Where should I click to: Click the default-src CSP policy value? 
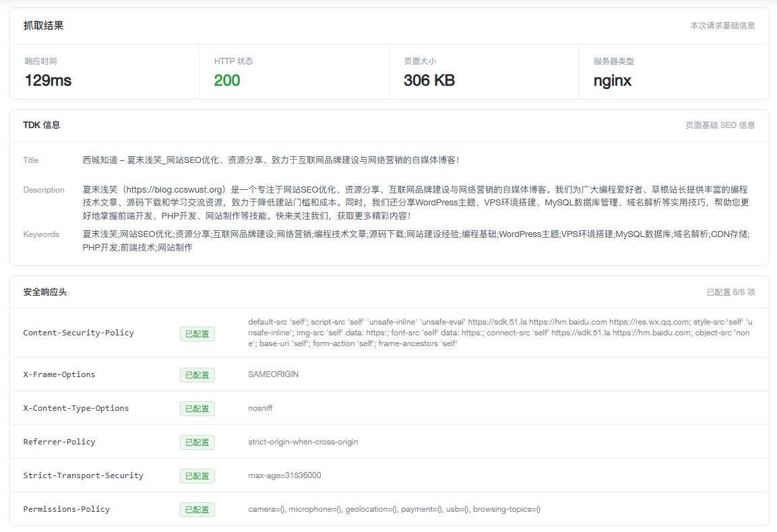coord(500,333)
